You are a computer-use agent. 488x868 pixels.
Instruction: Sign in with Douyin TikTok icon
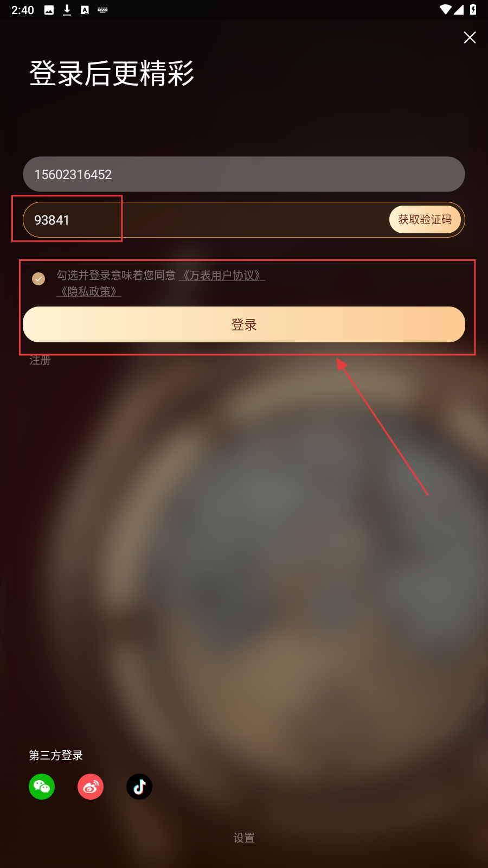(x=139, y=787)
